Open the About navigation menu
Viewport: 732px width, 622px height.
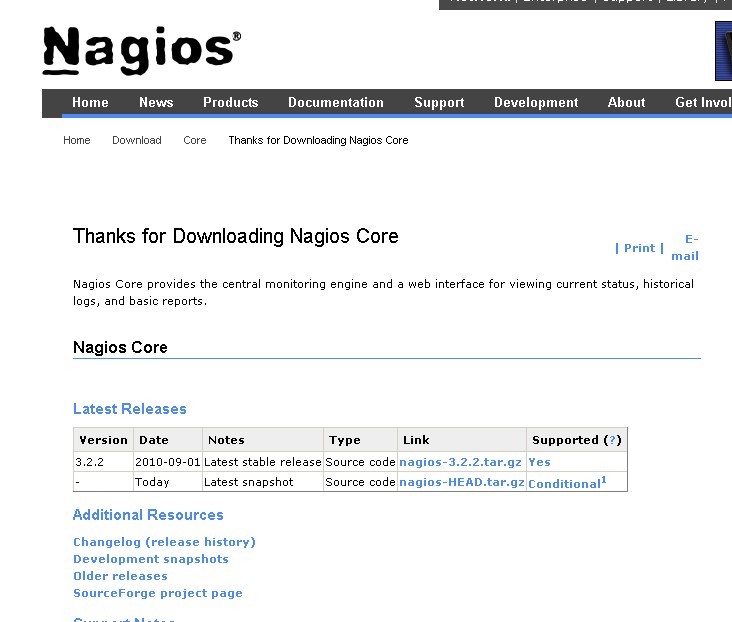coord(626,102)
